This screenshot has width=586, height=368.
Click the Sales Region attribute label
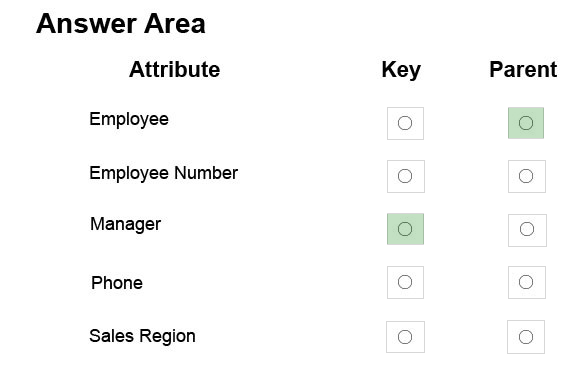[x=142, y=336]
